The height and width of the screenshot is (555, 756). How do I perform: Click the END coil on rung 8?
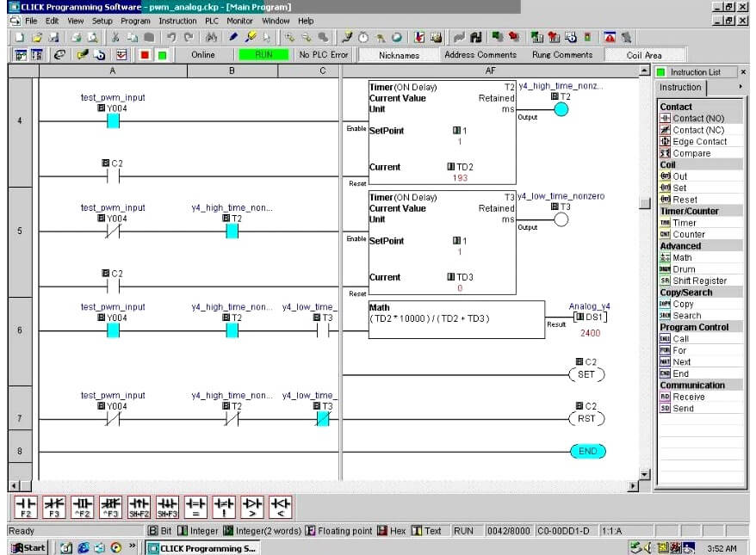[x=587, y=451]
